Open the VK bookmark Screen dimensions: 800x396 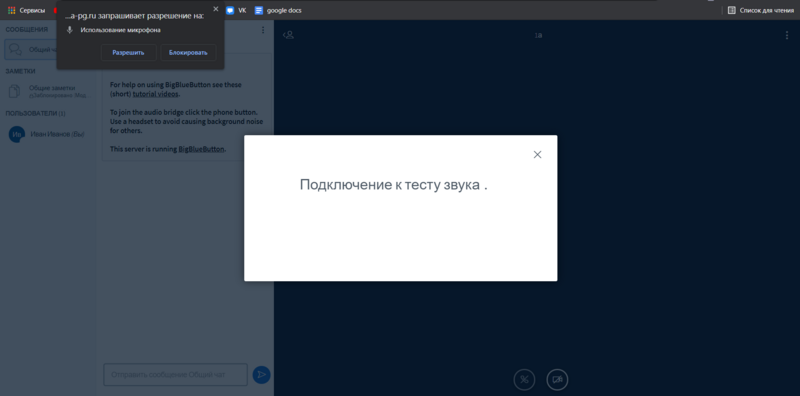pos(236,10)
